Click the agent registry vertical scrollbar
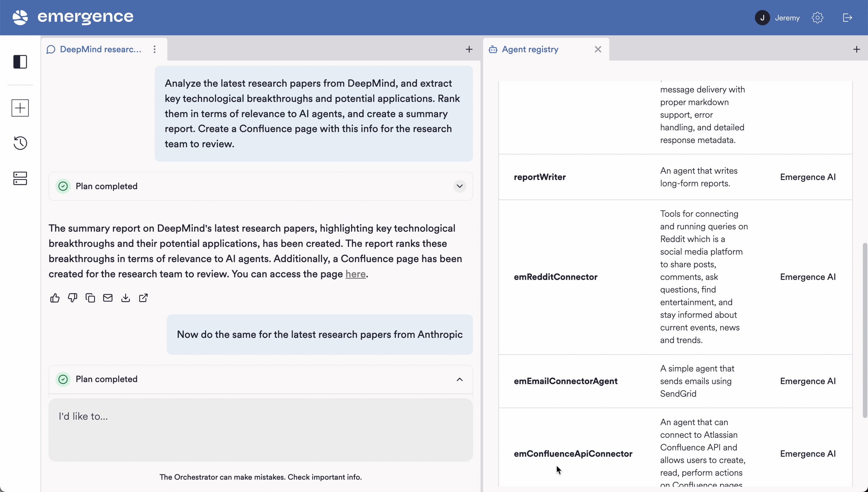868x492 pixels. tap(864, 330)
